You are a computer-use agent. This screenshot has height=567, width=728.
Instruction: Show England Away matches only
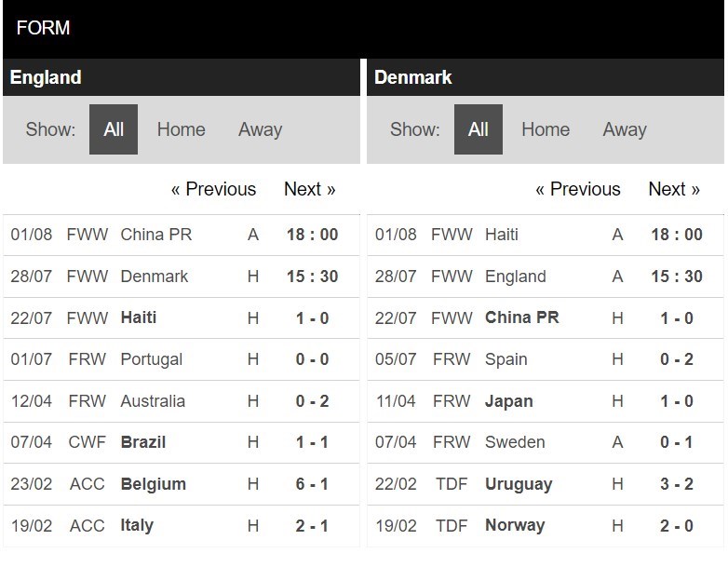point(260,129)
